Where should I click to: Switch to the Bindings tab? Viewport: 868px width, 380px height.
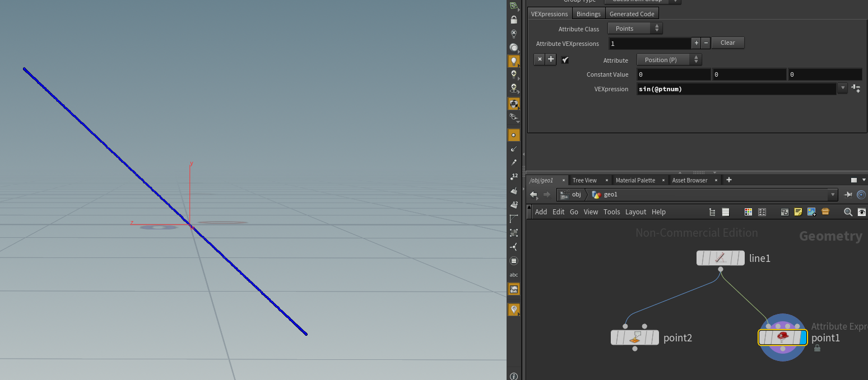click(588, 14)
